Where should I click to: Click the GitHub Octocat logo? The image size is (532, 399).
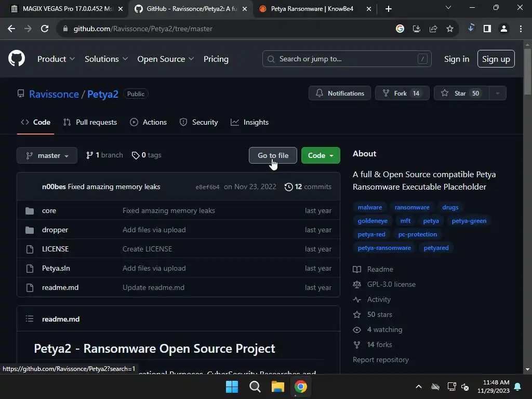(17, 58)
